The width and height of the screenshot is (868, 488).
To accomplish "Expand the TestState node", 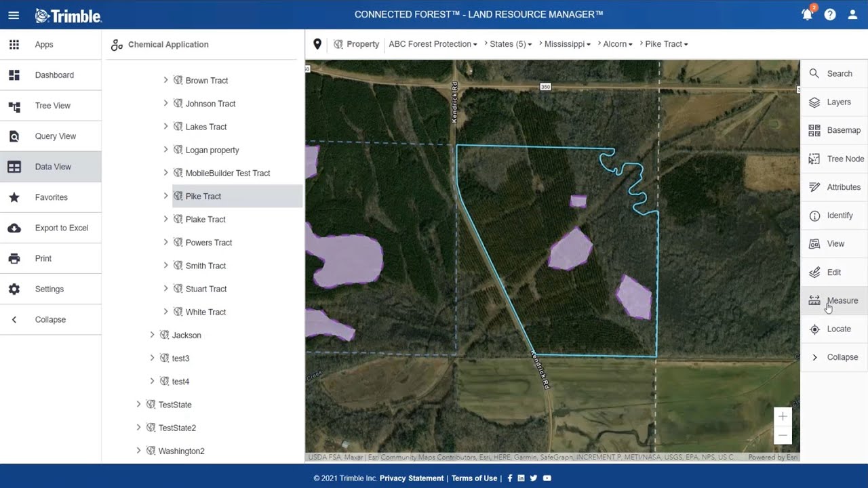I will pyautogui.click(x=138, y=404).
